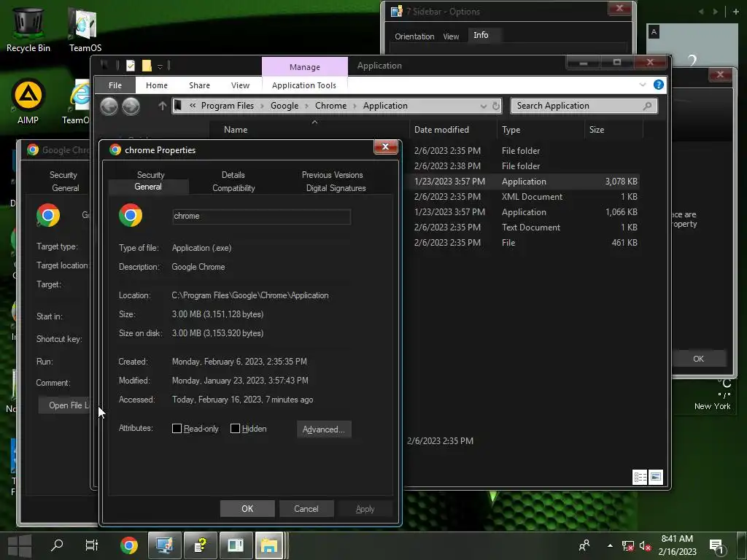Select the General tab in chrome Properties
Viewport: 747px width, 560px height.
(148, 187)
